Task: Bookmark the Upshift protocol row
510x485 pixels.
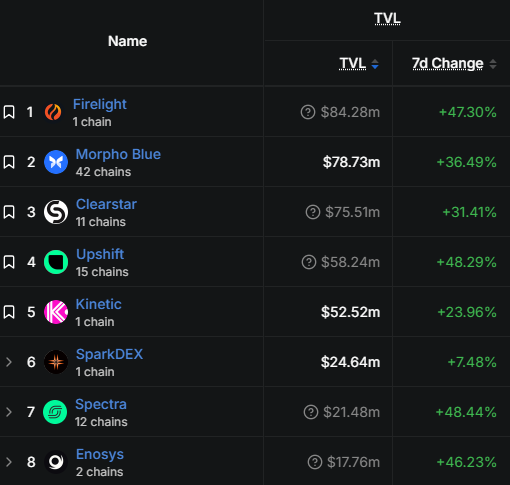Action: (x=9, y=262)
